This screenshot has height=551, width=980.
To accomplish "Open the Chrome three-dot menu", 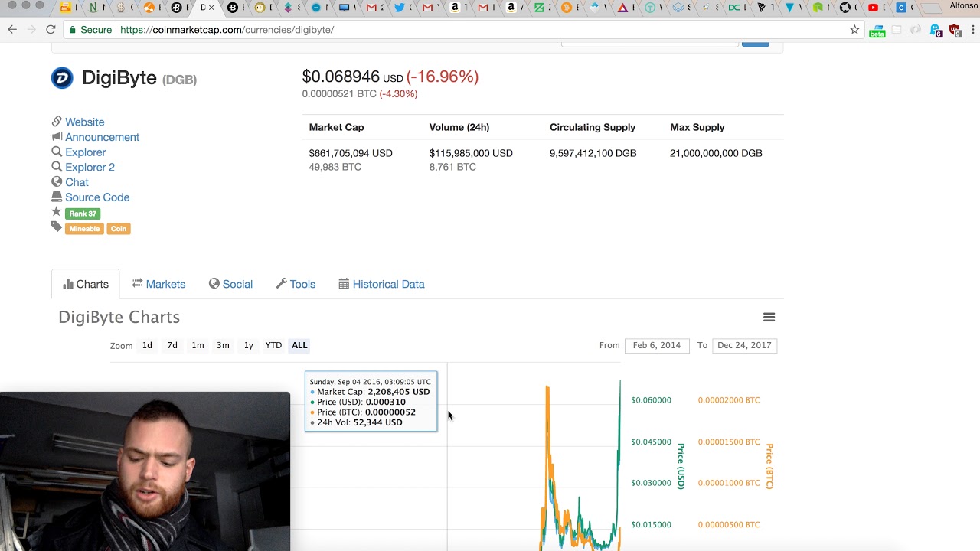I will coord(973,30).
